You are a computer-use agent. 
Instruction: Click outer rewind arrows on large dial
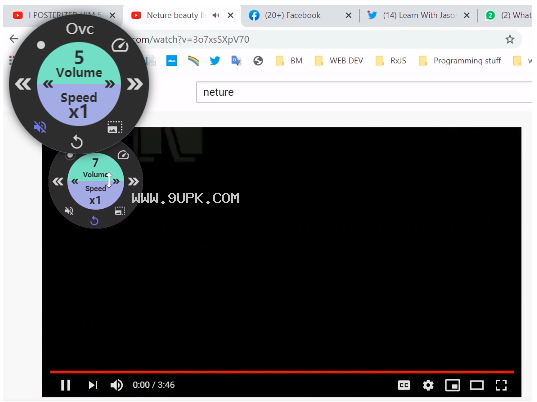tap(23, 84)
